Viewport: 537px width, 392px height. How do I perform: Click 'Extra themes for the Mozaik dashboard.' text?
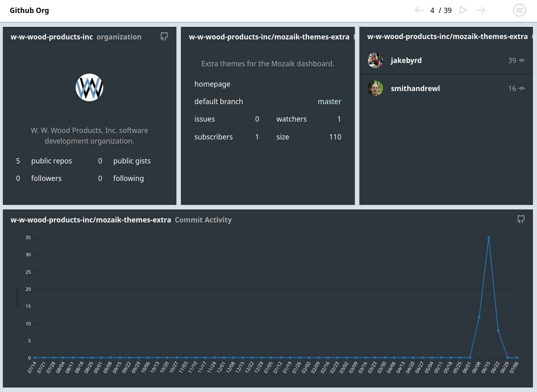click(268, 63)
